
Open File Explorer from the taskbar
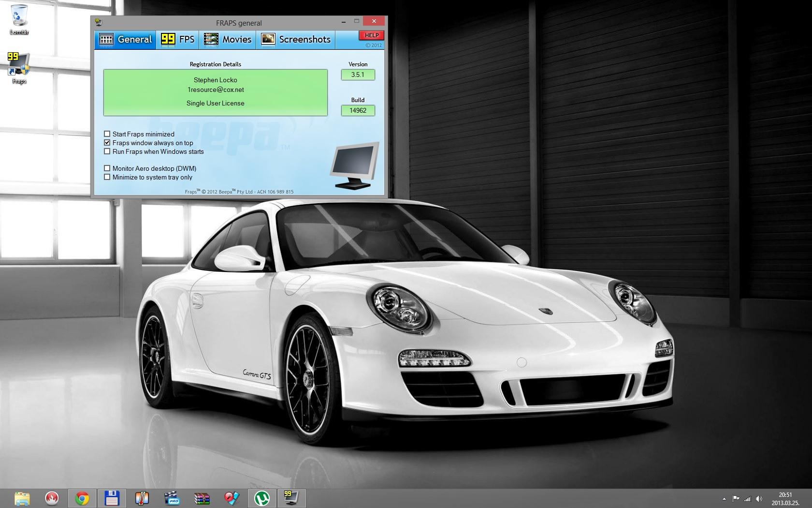coord(22,498)
